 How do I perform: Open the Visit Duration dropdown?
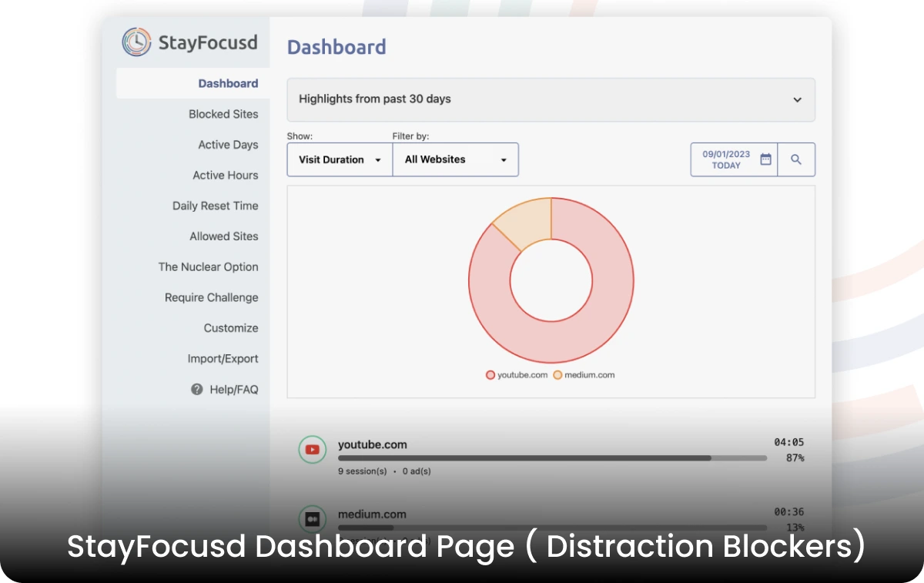pyautogui.click(x=340, y=159)
